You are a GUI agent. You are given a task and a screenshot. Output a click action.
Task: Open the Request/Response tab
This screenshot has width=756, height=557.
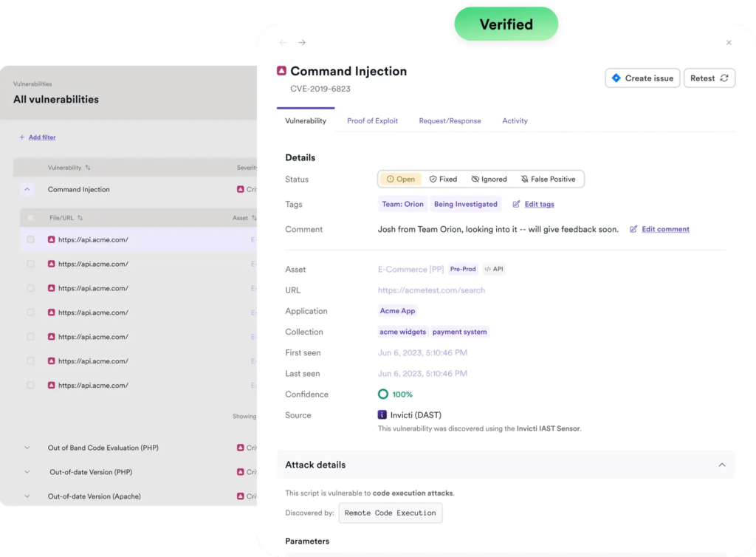(x=450, y=120)
